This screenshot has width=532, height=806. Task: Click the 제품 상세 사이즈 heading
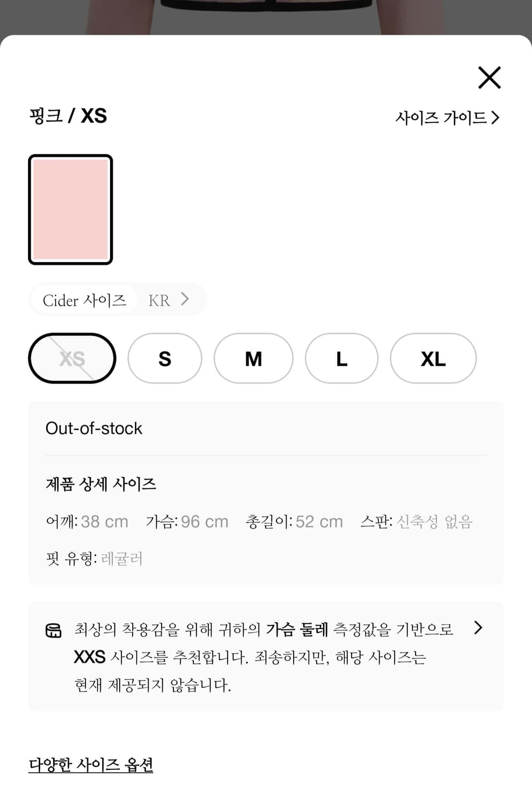(101, 484)
